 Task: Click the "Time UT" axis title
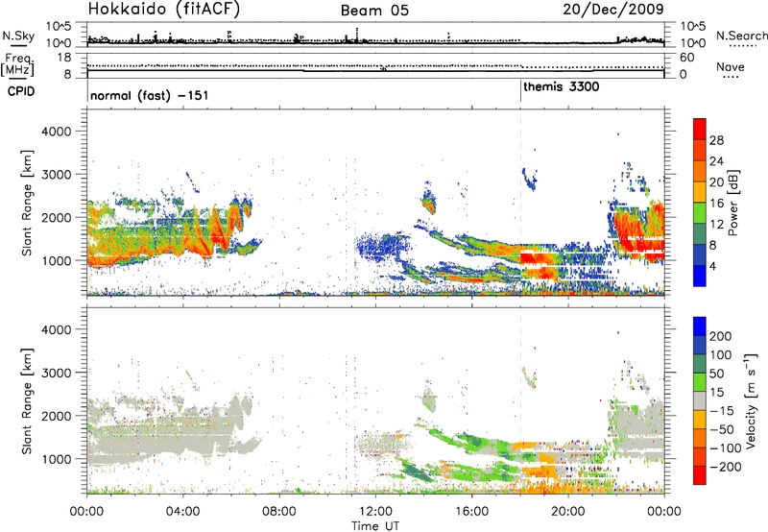[x=375, y=525]
